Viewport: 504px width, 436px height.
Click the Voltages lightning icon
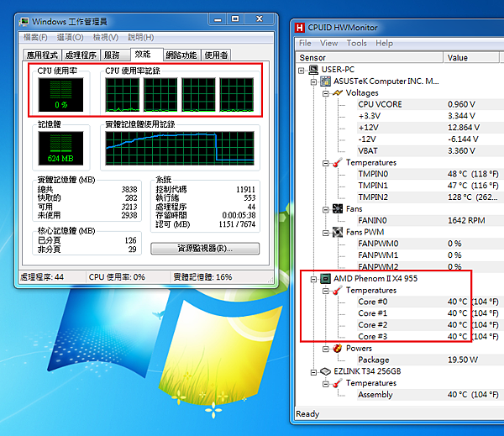pyautogui.click(x=338, y=93)
